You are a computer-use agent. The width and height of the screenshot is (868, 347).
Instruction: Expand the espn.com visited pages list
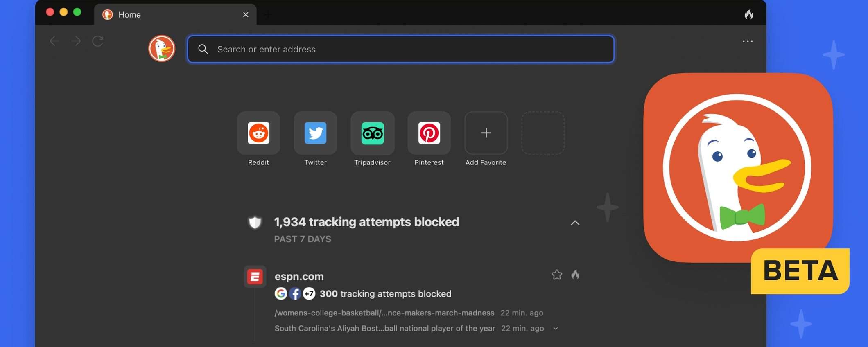coord(555,329)
